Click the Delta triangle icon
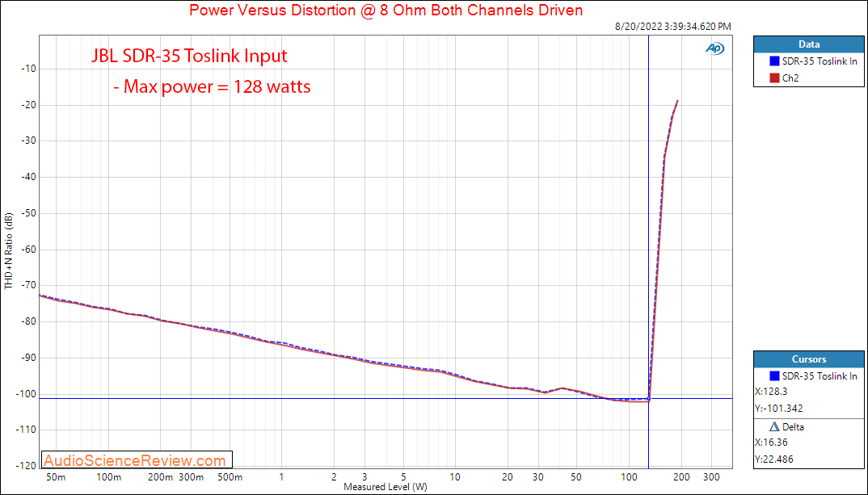This screenshot has height=495, width=868. click(x=774, y=427)
